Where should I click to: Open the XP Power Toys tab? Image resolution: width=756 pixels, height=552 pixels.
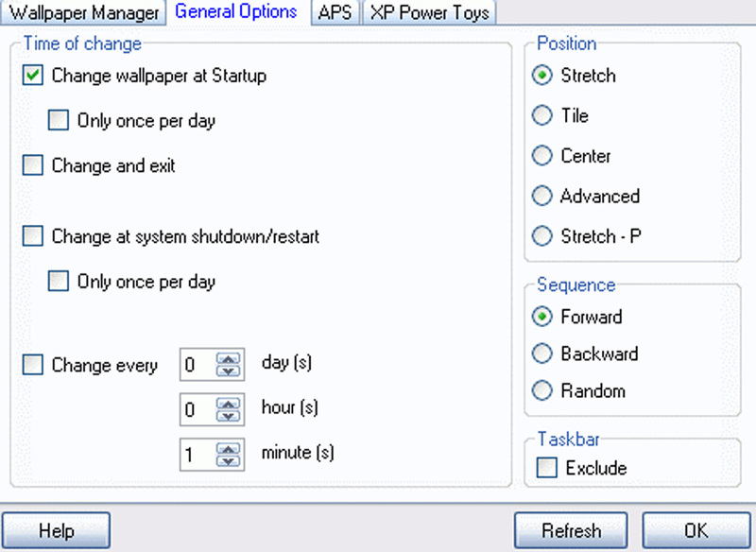(429, 12)
